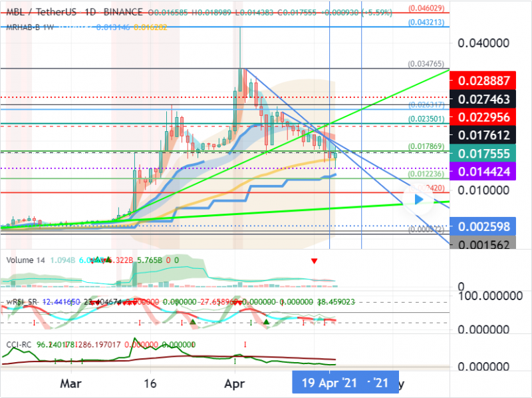Click the (0.034765) horizontal line level label

coord(427,65)
